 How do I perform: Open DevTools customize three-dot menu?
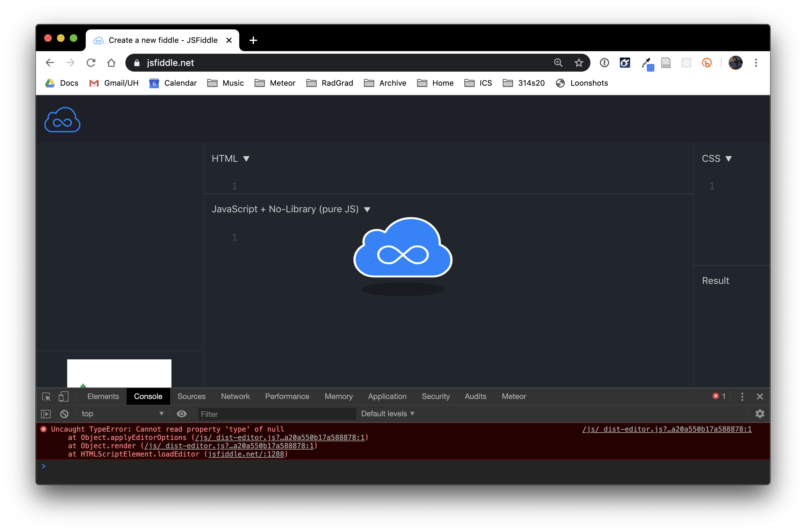[x=742, y=396]
